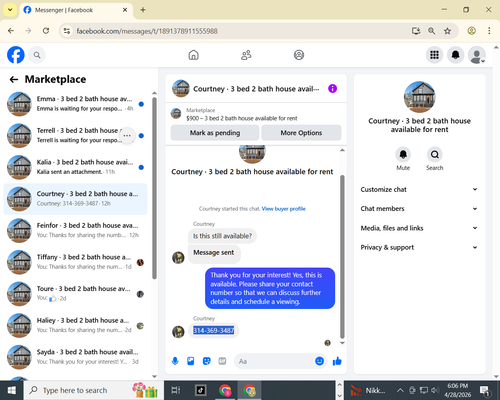Open the Haliey conversation
Screen dimensions: 500x400
pyautogui.click(x=75, y=325)
